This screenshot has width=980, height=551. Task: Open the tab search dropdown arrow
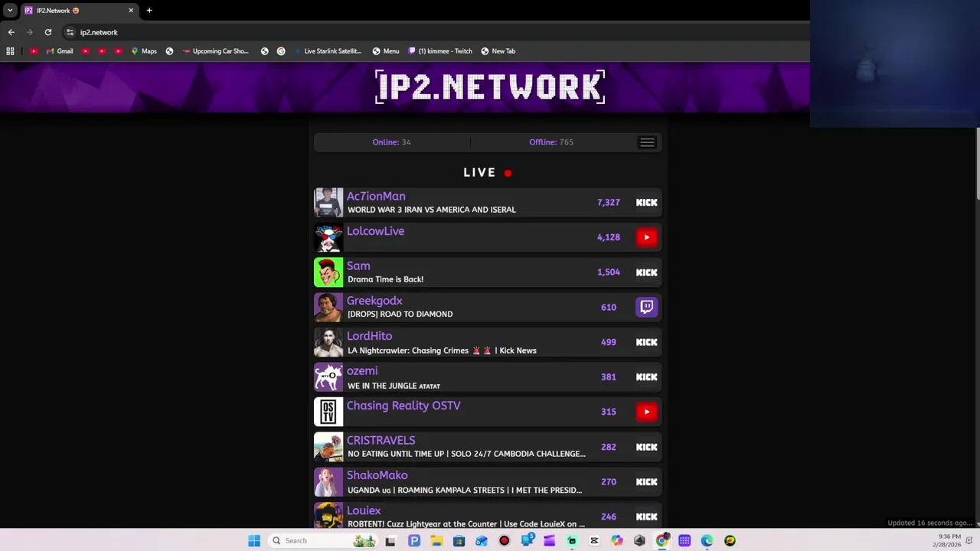coord(10,10)
